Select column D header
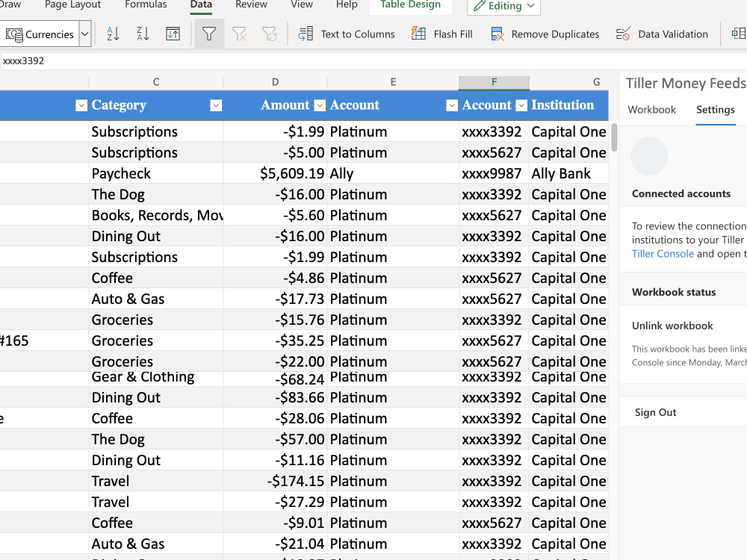The height and width of the screenshot is (560, 747). pos(275,82)
